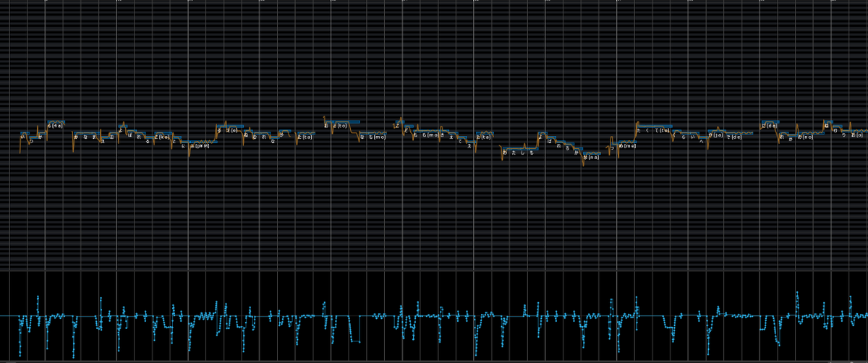Screen dimensions: 868x363
Task: Select the note labeled [j a]
Action: point(715,131)
